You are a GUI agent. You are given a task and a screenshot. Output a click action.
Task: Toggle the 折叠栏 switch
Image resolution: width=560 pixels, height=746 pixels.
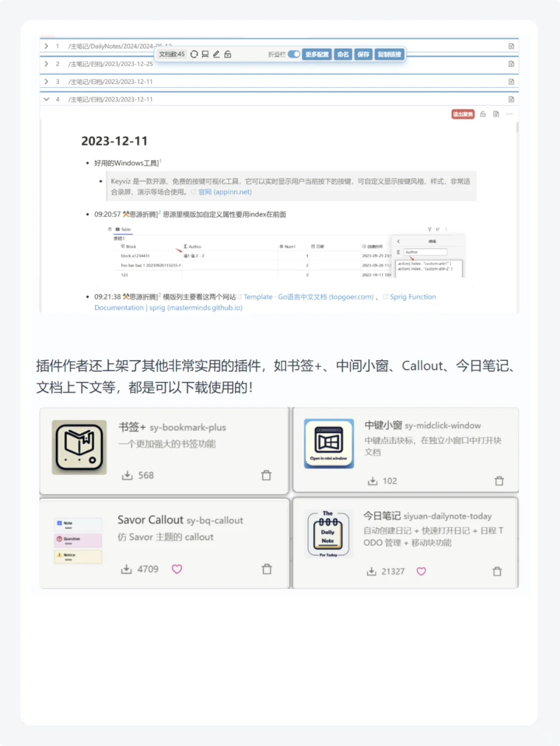[x=294, y=54]
